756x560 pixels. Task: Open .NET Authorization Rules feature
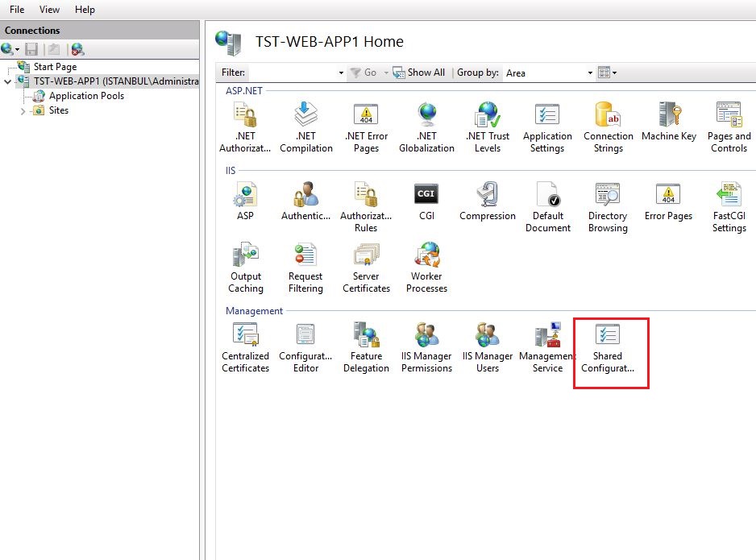[245, 127]
